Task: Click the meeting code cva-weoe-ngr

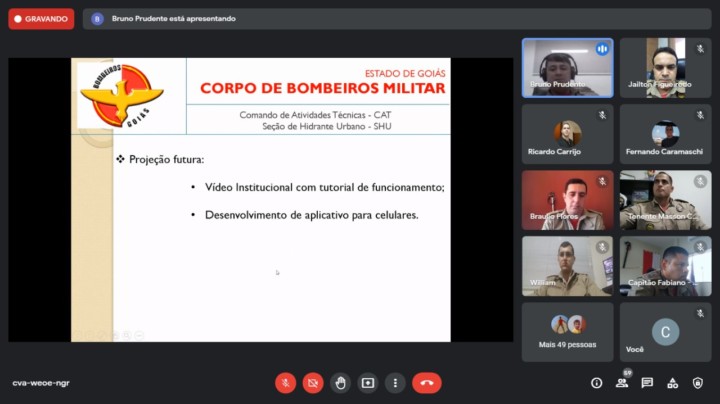Action: click(41, 383)
